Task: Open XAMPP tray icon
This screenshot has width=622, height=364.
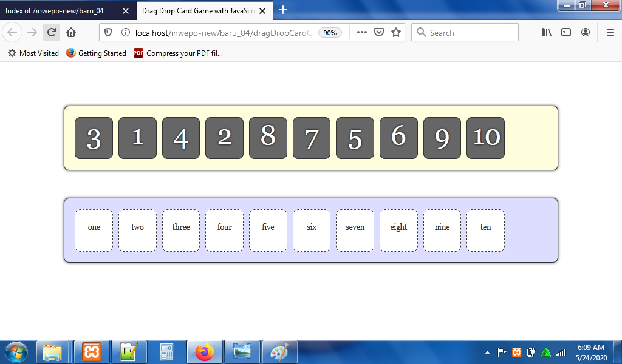Action: point(517,352)
